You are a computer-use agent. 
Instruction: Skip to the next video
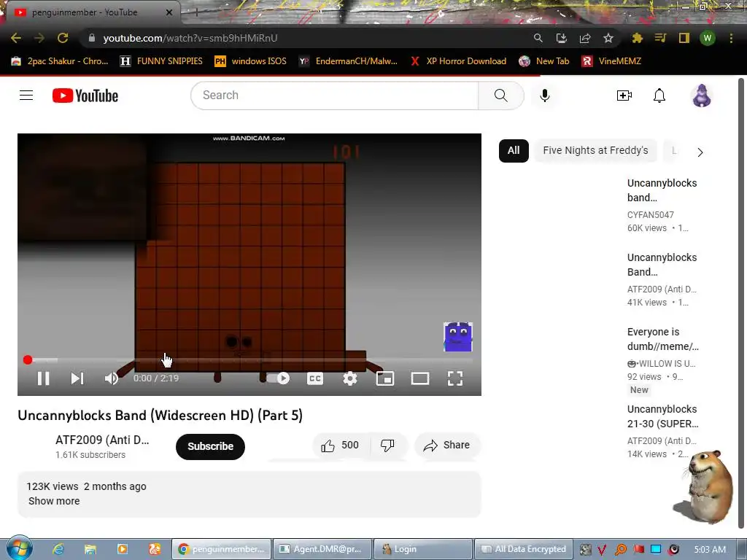coord(77,378)
